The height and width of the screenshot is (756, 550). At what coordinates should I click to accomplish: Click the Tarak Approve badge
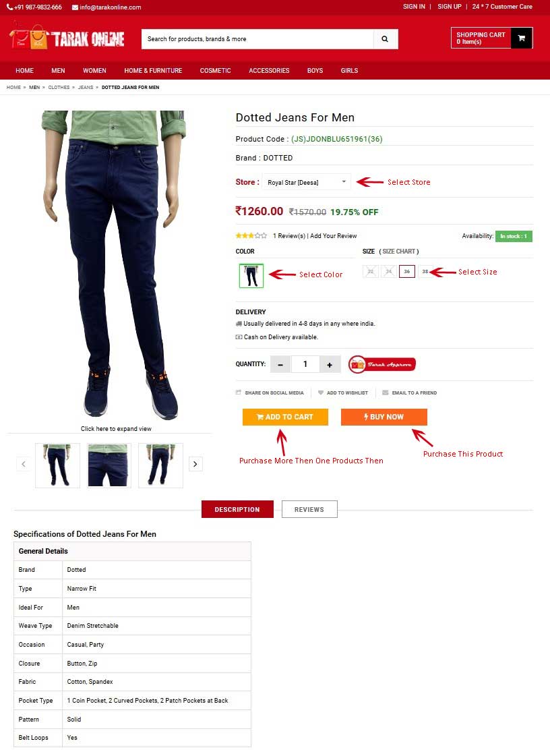[381, 364]
